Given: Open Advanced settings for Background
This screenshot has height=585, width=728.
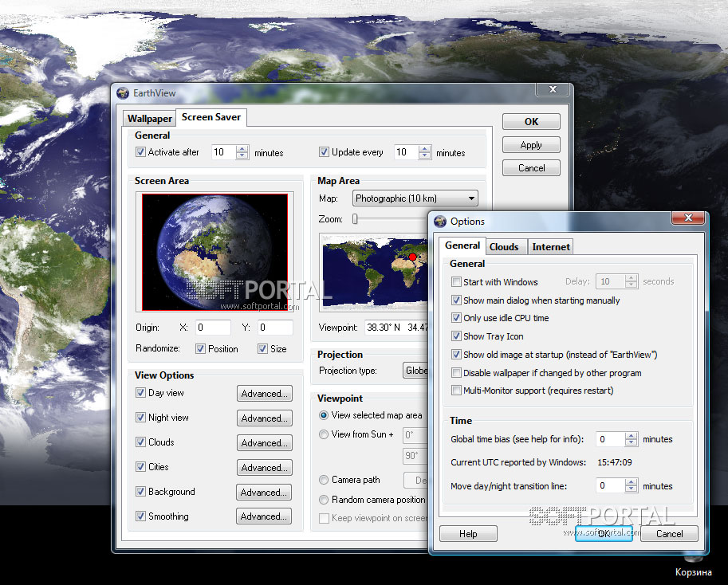Looking at the screenshot, I should pyautogui.click(x=264, y=492).
